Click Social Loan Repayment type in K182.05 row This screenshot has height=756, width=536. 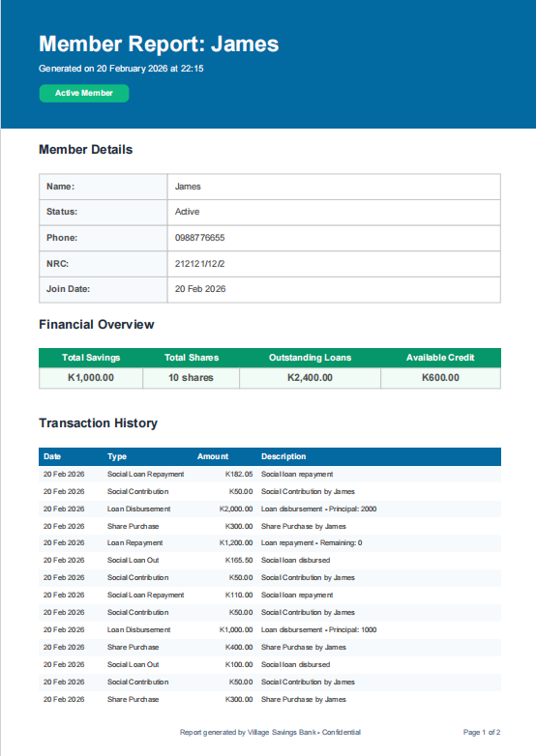(x=146, y=475)
